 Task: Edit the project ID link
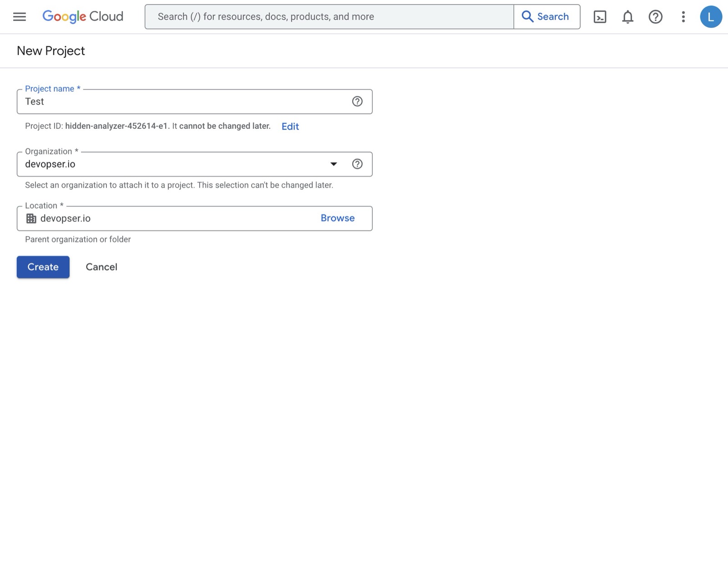(x=290, y=127)
